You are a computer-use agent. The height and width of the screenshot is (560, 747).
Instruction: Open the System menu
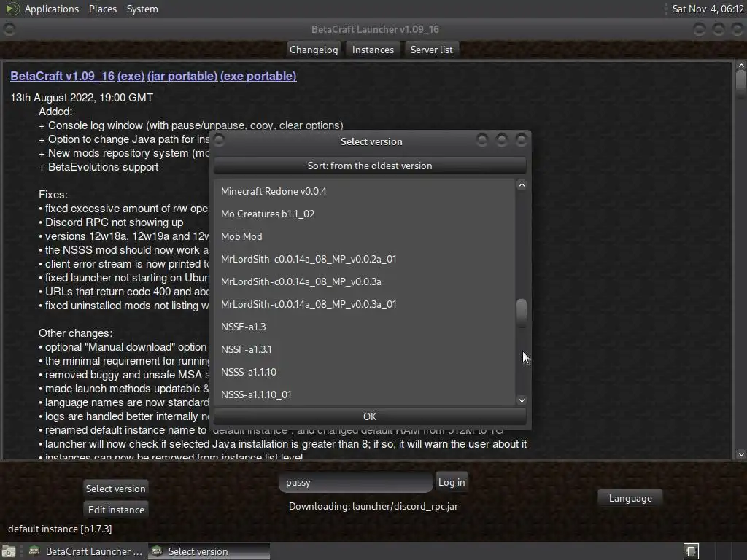142,9
